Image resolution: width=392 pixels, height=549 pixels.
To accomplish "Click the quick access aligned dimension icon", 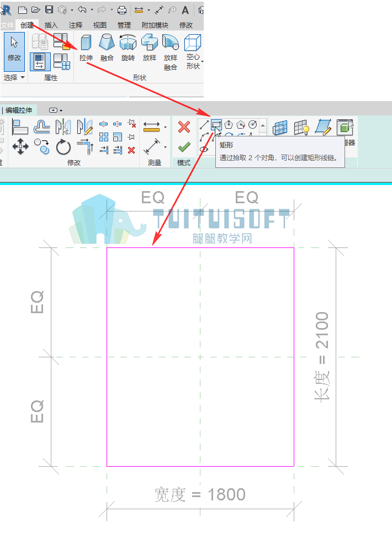I will click(159, 10).
